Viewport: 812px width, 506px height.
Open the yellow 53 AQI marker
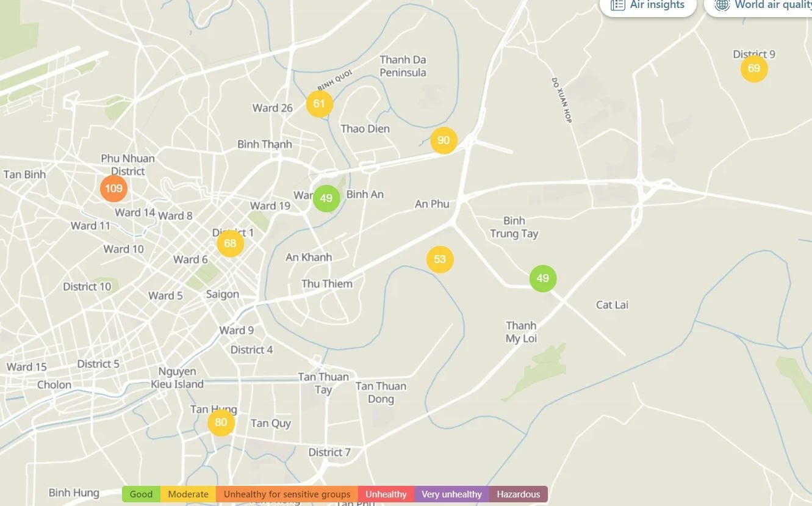pyautogui.click(x=440, y=259)
